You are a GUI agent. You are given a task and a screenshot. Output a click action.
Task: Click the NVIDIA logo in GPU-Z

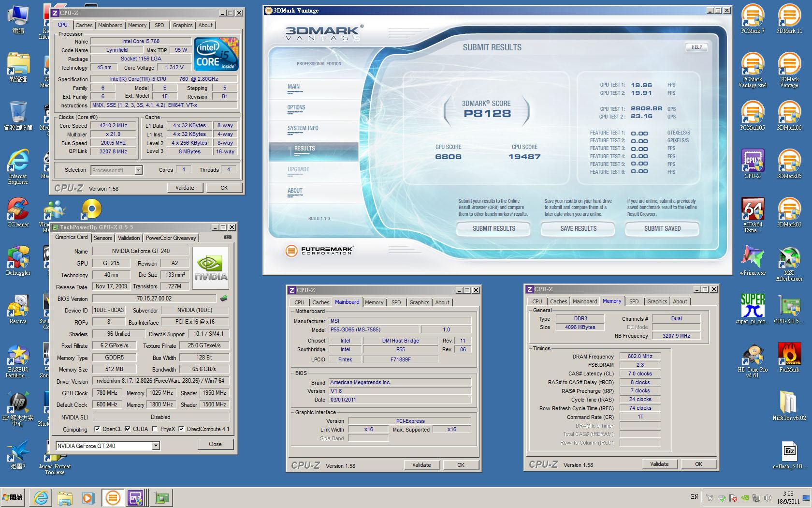[x=211, y=268]
